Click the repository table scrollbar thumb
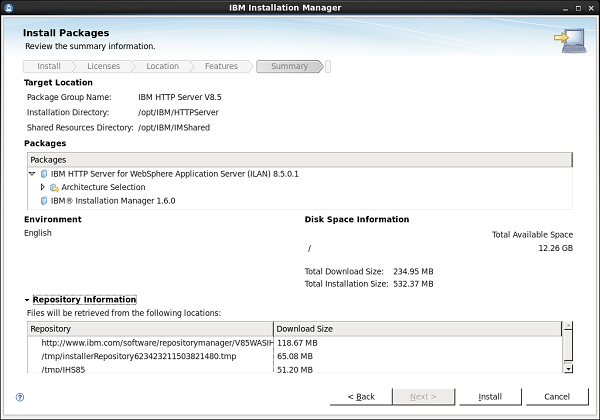Screen dimensions: 600x420 pyautogui.click(x=569, y=345)
